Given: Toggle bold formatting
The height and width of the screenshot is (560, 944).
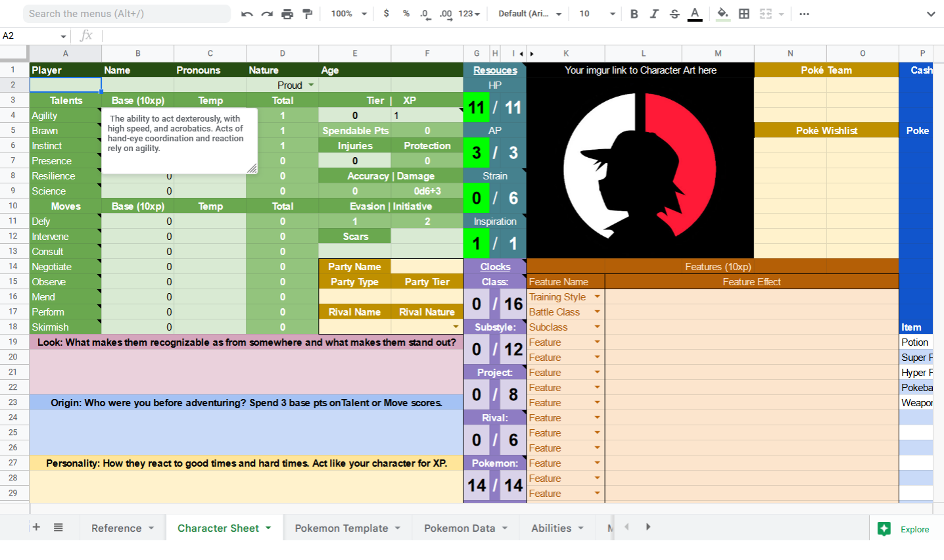Looking at the screenshot, I should pyautogui.click(x=634, y=14).
